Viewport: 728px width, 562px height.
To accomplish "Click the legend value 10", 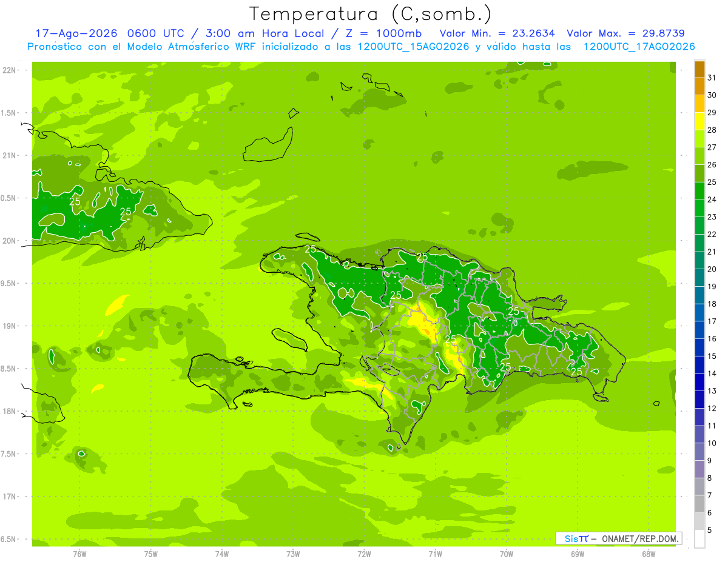I will (x=712, y=443).
